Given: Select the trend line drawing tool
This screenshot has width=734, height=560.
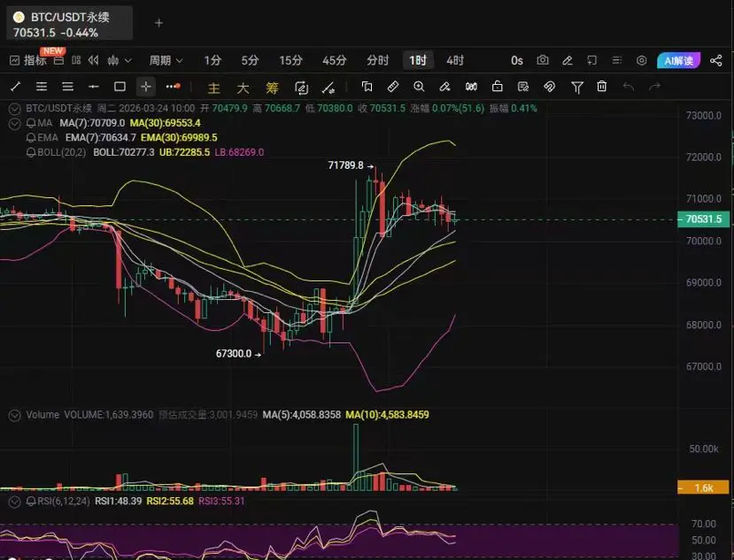Looking at the screenshot, I should (15, 87).
